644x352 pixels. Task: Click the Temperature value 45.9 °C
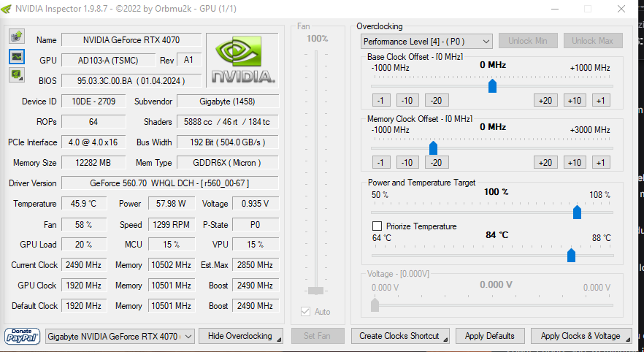tap(84, 204)
